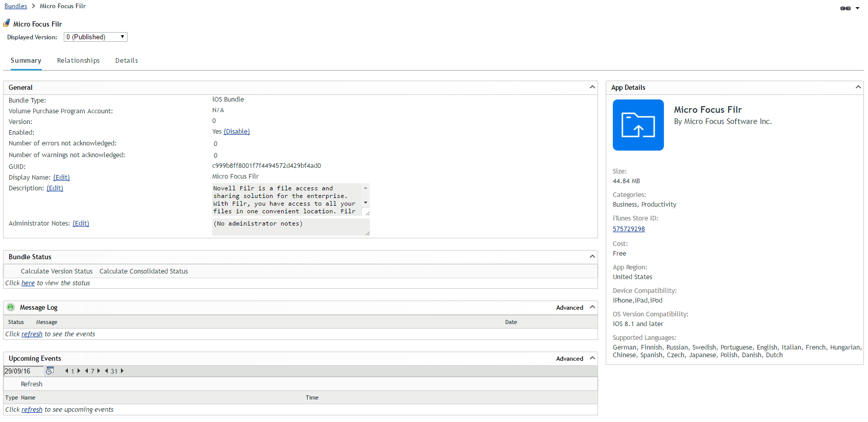Collapse the Message Log panel

tap(592, 307)
